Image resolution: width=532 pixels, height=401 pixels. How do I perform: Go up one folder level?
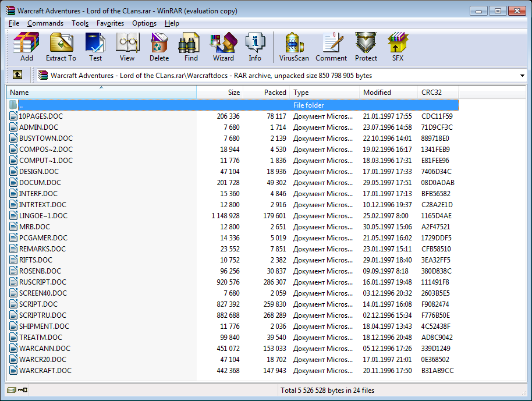pos(17,74)
